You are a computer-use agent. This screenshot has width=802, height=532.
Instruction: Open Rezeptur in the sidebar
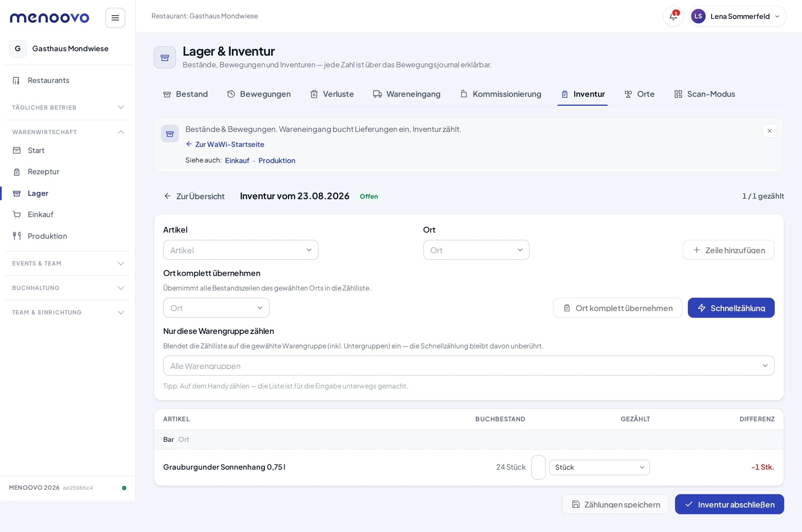[68, 172]
